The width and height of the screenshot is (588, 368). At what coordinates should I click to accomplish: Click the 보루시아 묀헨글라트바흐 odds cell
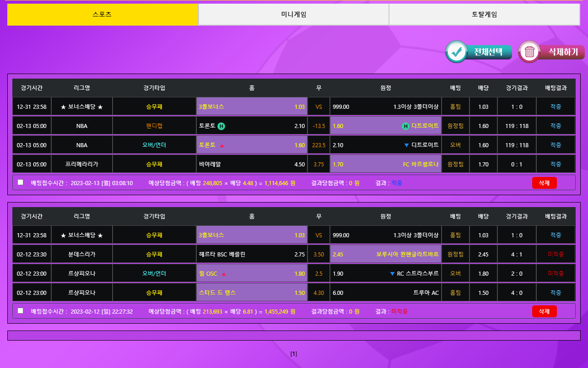click(386, 254)
